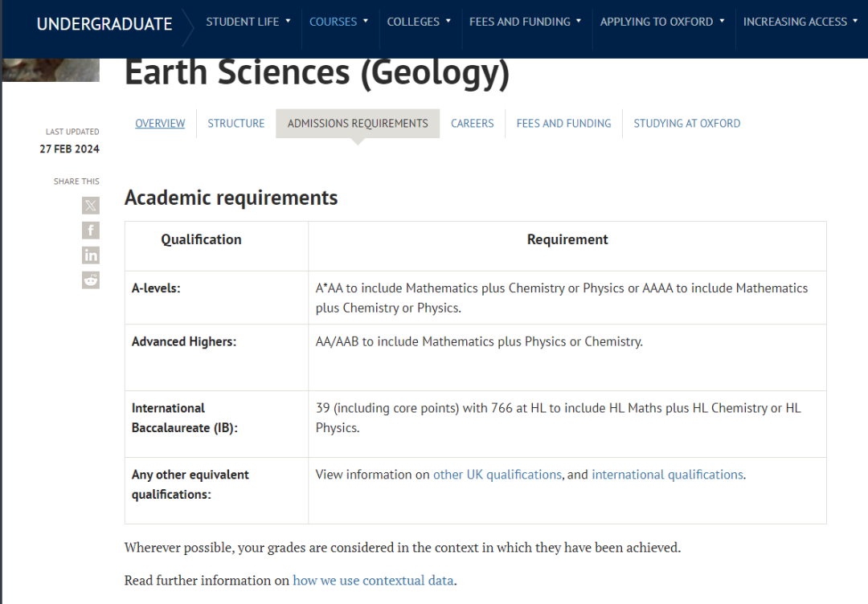
Task: Open the course Fees and Funding tab
Action: coord(563,124)
